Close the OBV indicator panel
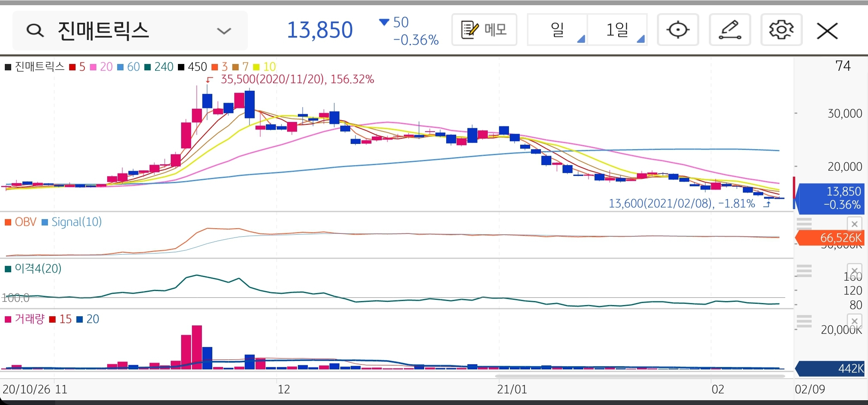The image size is (868, 405). [854, 224]
